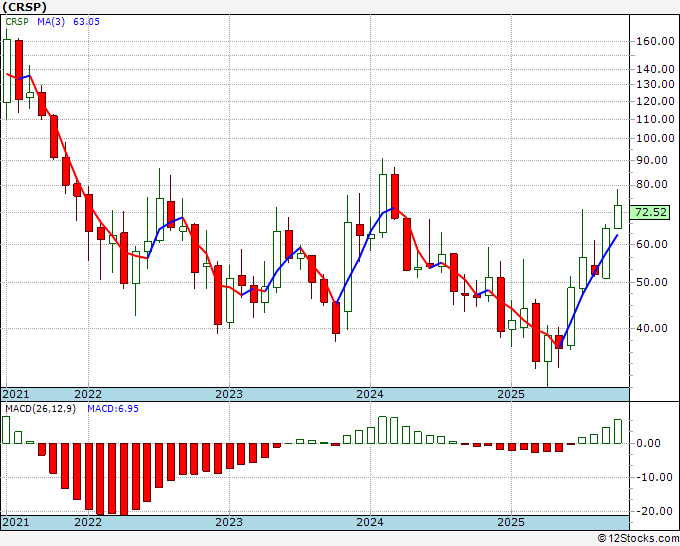This screenshot has width=680, height=546.
Task: Click the 110.00 price axis label
Action: 655,119
